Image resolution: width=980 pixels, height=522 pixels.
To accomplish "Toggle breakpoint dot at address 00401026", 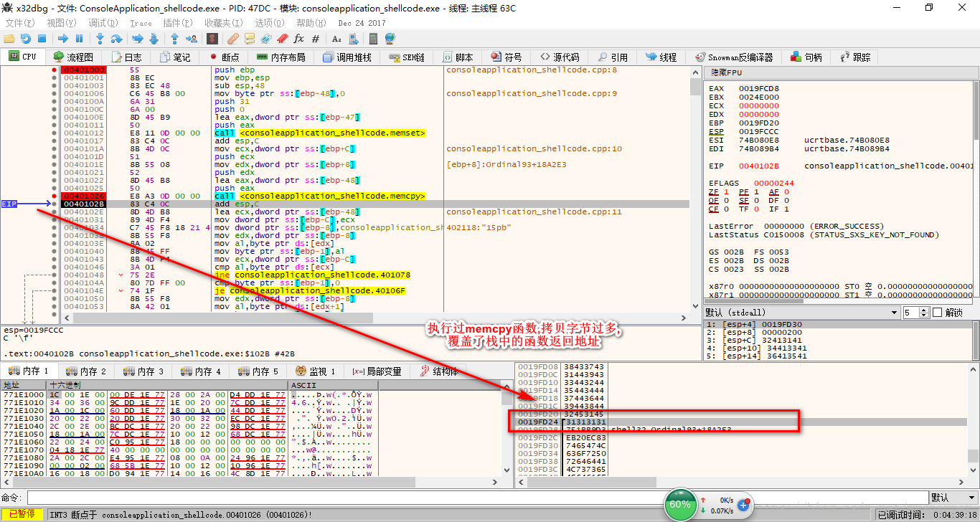I will 54,196.
